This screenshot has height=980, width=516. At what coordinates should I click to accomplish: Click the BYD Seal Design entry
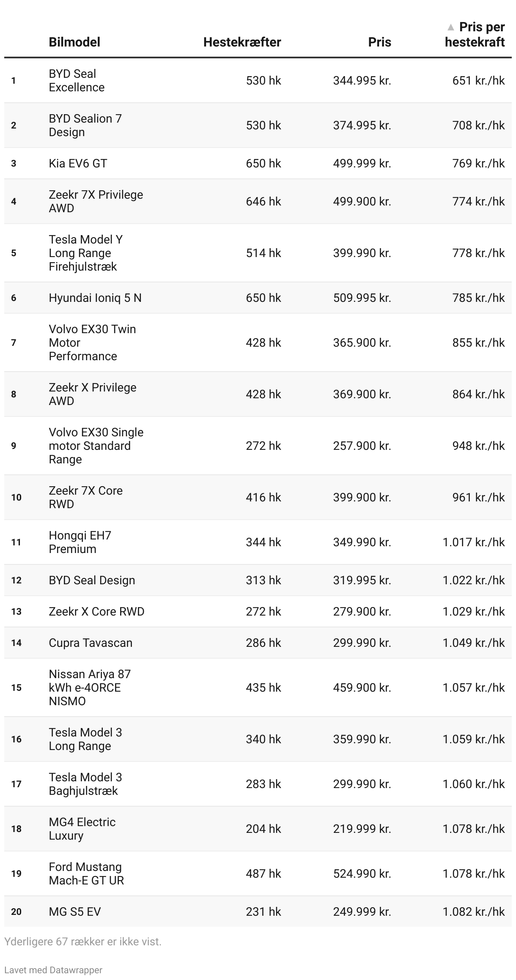(x=92, y=580)
